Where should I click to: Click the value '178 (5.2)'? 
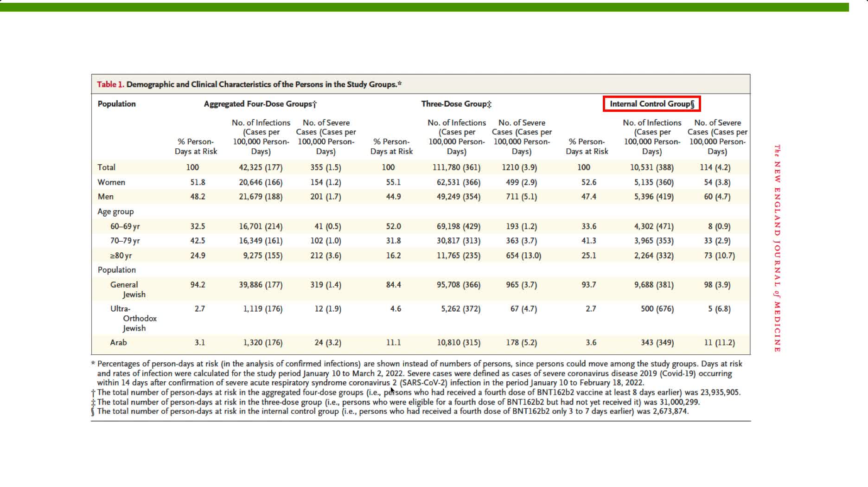click(x=521, y=343)
